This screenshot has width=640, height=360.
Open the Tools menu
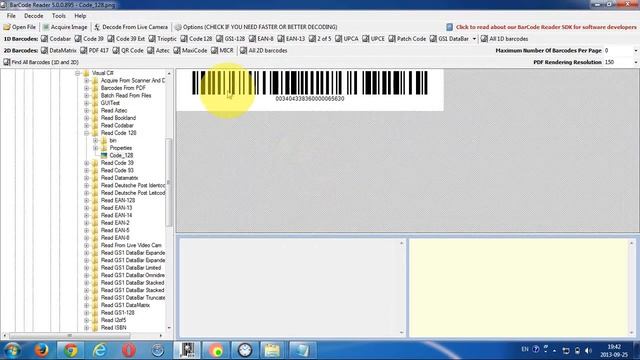point(58,16)
